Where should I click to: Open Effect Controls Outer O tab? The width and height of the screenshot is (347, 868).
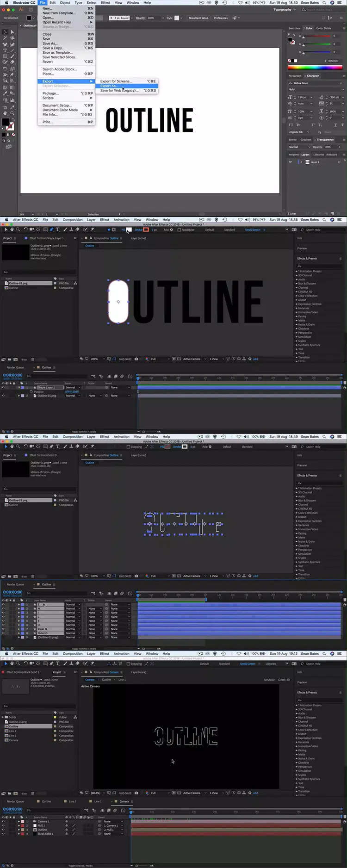point(43,455)
